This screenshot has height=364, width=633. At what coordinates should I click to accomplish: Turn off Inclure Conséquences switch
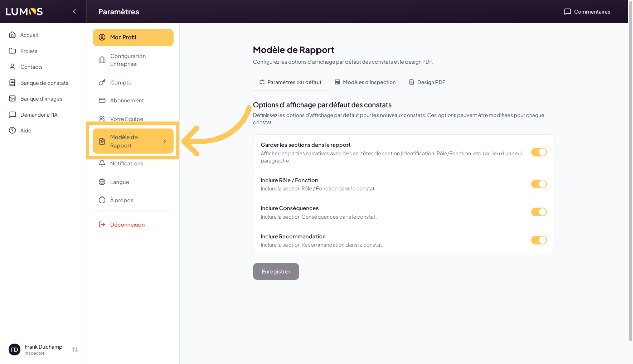coord(539,212)
